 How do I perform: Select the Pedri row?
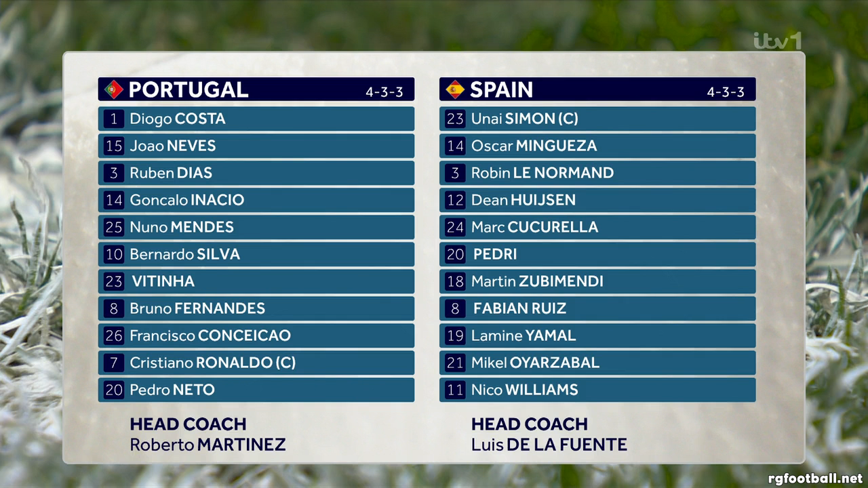coord(597,254)
